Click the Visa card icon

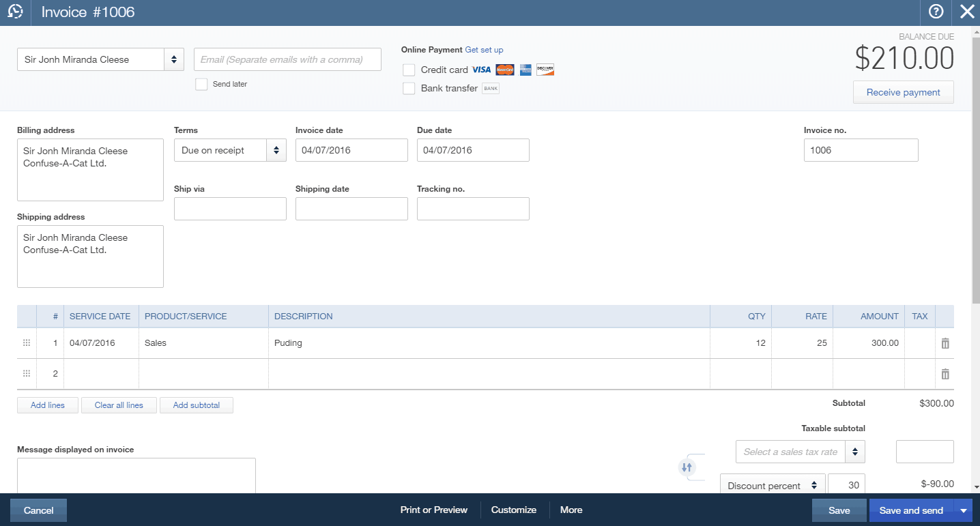click(481, 70)
